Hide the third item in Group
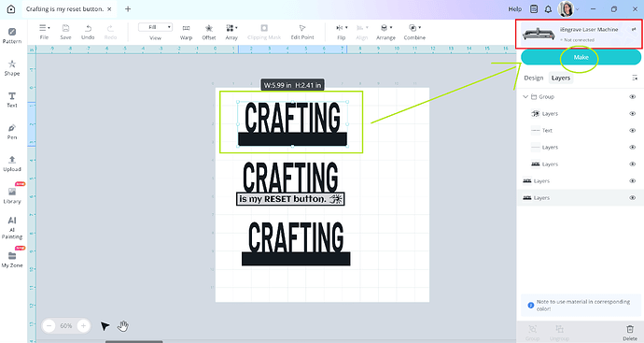644x343 pixels. 633,148
